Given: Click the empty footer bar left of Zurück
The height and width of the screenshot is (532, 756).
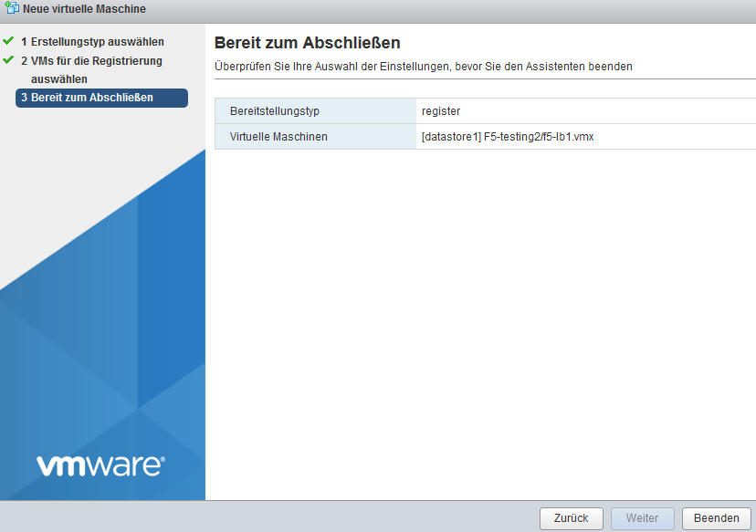Looking at the screenshot, I should [274, 517].
